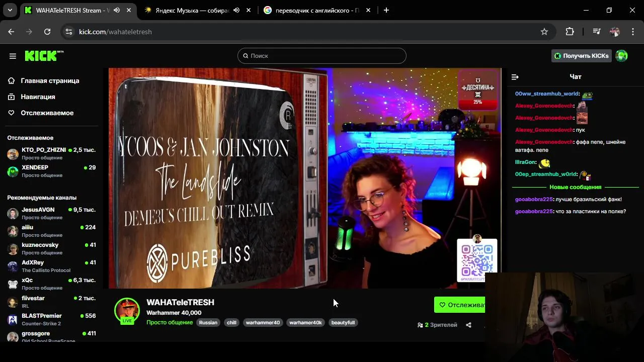Click the QR code overlay on stream
The width and height of the screenshot is (644, 362).
(477, 260)
